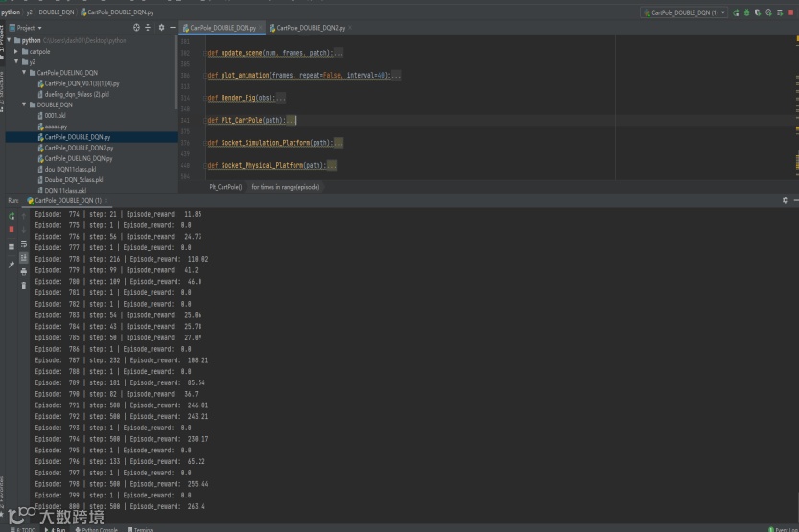799x532 pixels.
Task: Click folded ellipsis of Socket_Physical_Platform function
Action: pyautogui.click(x=331, y=166)
